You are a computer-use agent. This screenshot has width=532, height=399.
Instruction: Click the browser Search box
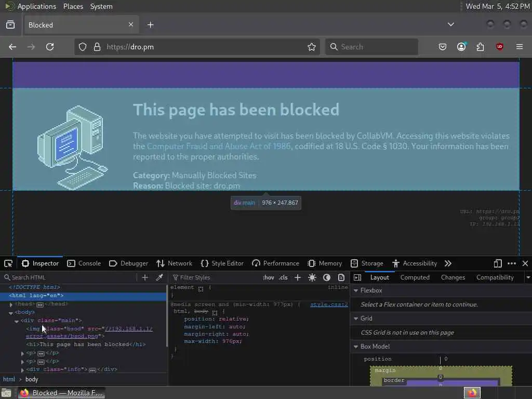pos(371,47)
